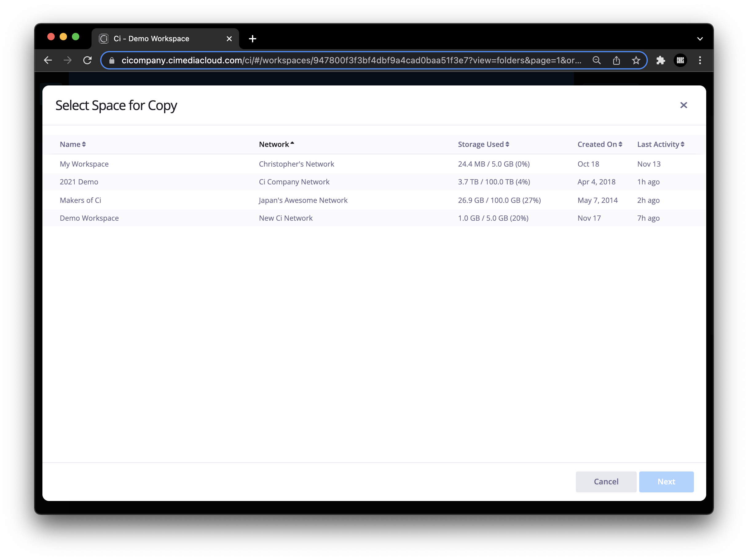The width and height of the screenshot is (748, 560).
Task: Click the Nov 17 created date
Action: tap(589, 218)
